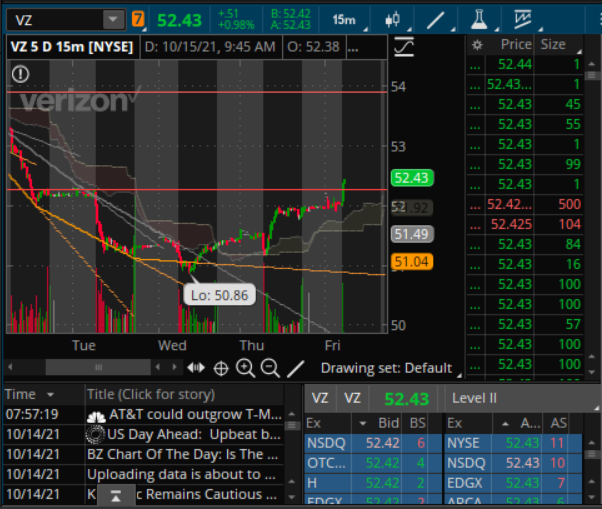Viewport: 602px width, 509px height.
Task: Click the BS column header
Action: click(417, 423)
